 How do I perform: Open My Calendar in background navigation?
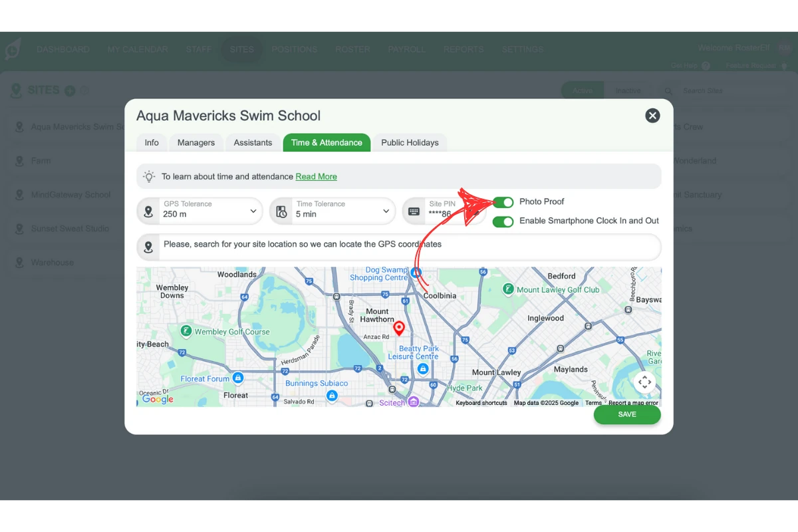pyautogui.click(x=138, y=49)
